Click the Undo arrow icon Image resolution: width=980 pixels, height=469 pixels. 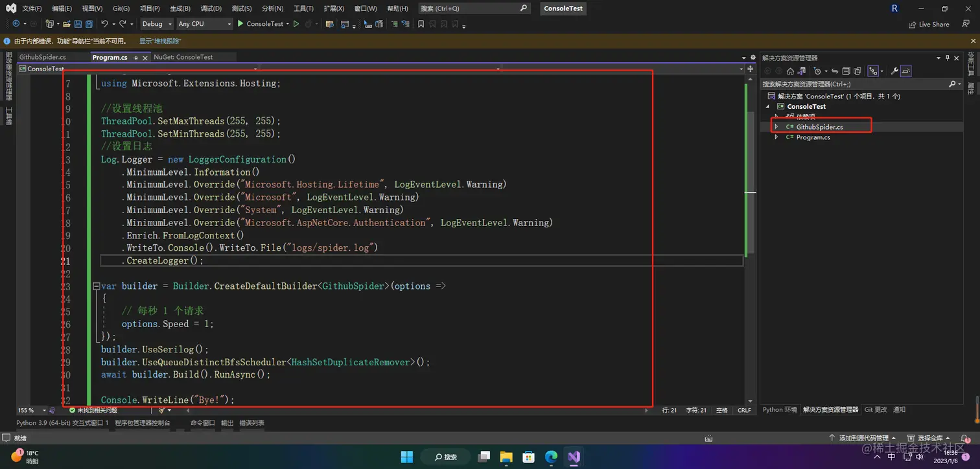tap(104, 24)
